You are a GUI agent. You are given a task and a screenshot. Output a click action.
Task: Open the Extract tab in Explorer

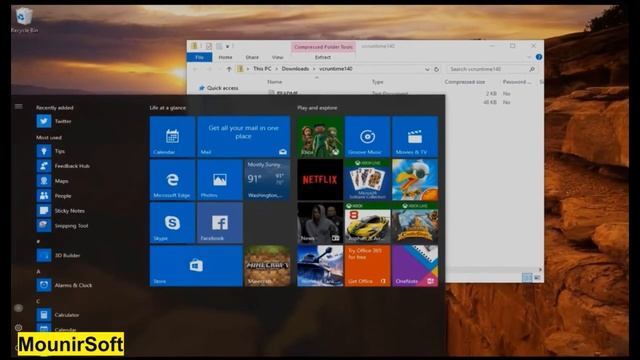pos(322,58)
